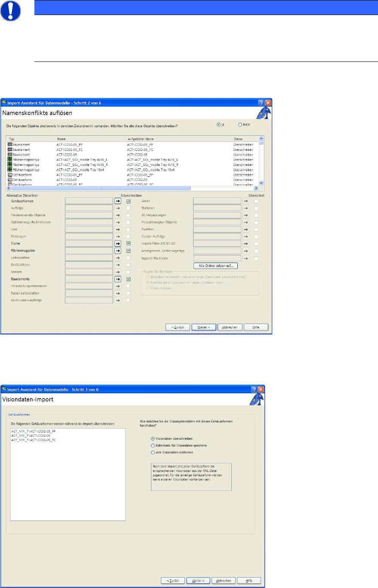Click the arrow button beside Flächenmagazine folder field

pyautogui.click(x=118, y=251)
